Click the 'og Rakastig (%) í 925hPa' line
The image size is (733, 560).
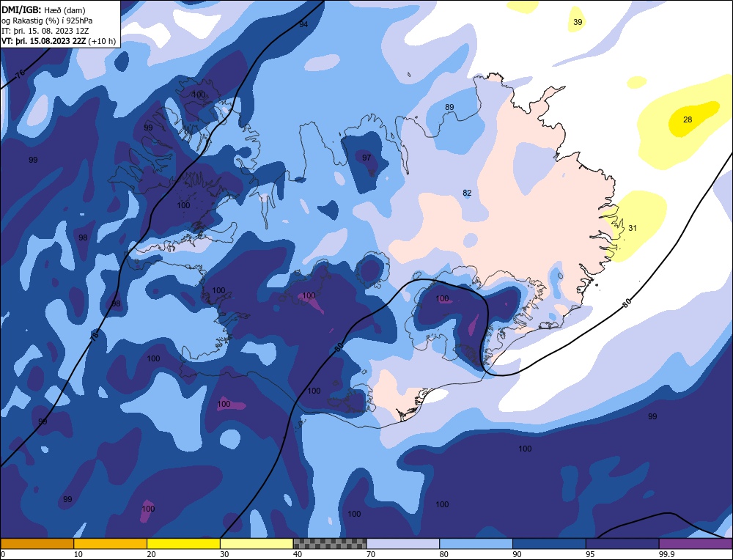(x=47, y=21)
